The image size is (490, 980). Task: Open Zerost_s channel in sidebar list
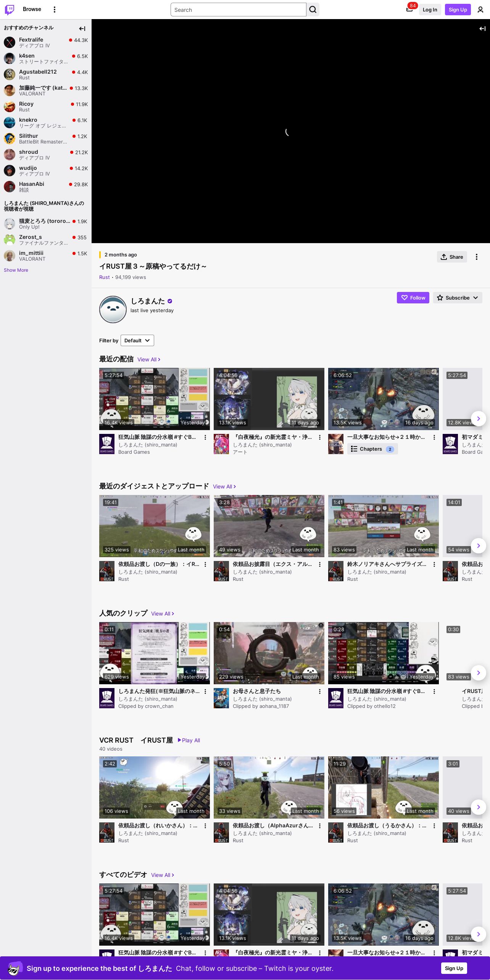tap(46, 240)
